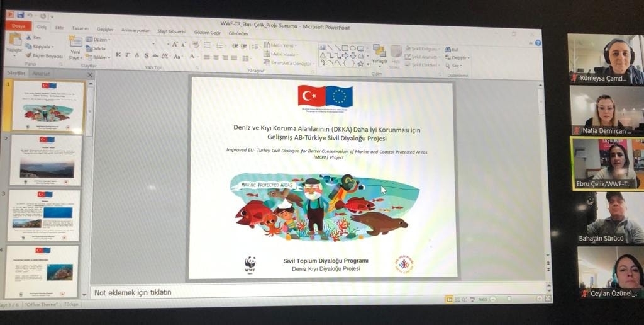Decrease list indent level

235,46
